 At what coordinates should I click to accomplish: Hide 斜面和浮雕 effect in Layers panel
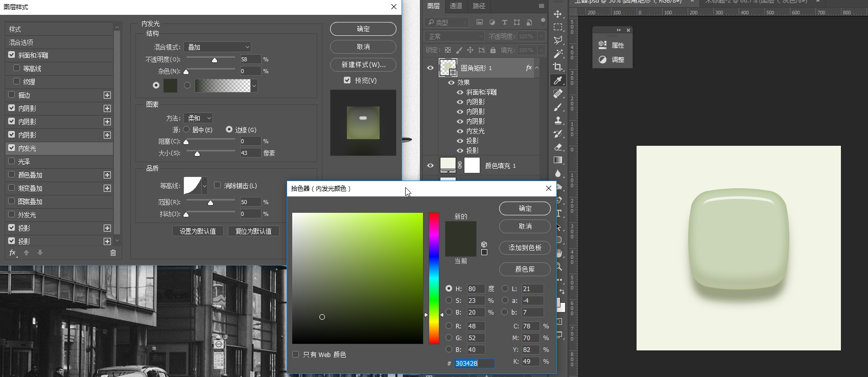(460, 92)
